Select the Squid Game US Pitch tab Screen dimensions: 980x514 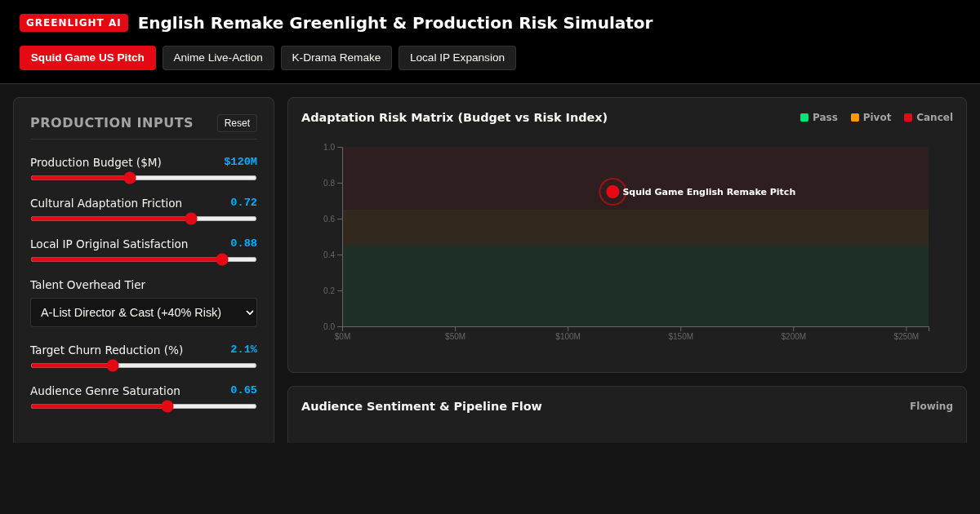[87, 58]
